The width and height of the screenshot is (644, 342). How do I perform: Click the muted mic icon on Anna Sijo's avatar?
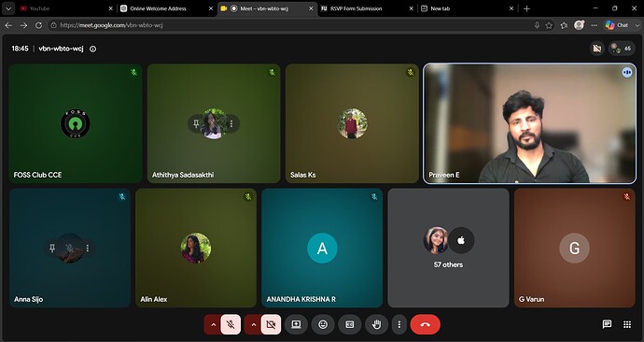coord(70,249)
